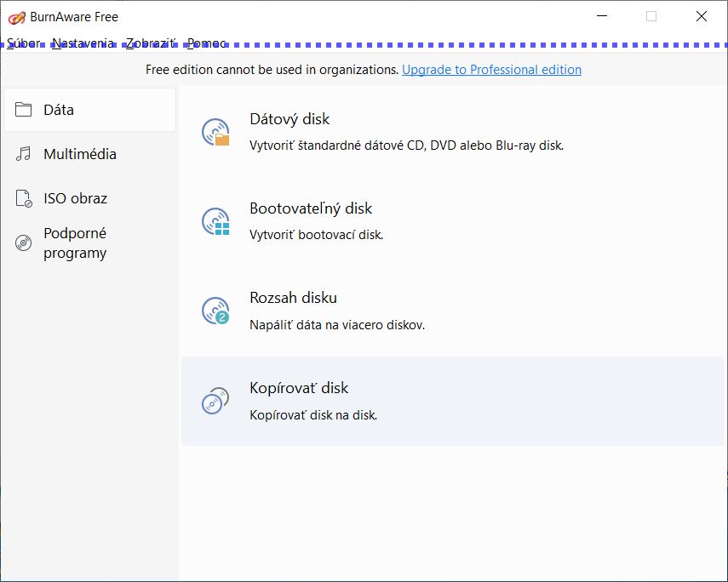The height and width of the screenshot is (582, 728).
Task: Click the description 'Vytvoriť bootovací disk.'
Action: [x=316, y=235]
